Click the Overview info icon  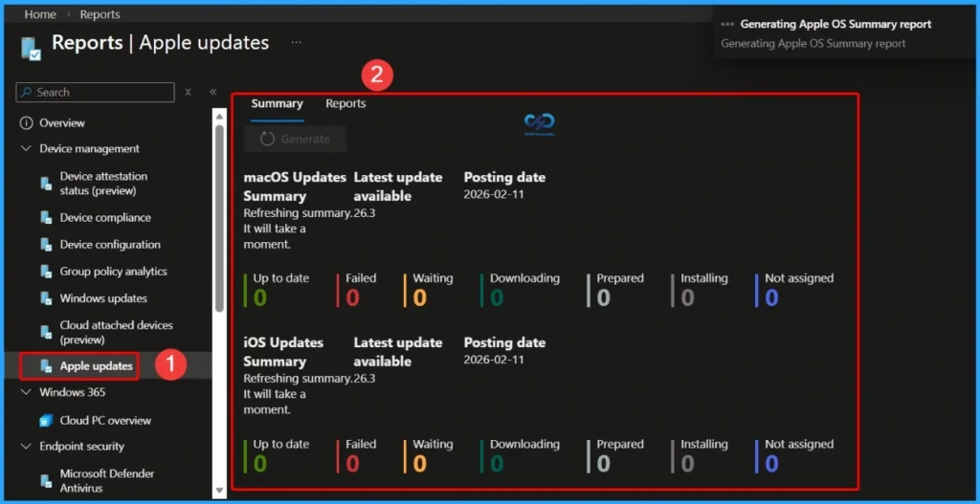pos(26,123)
